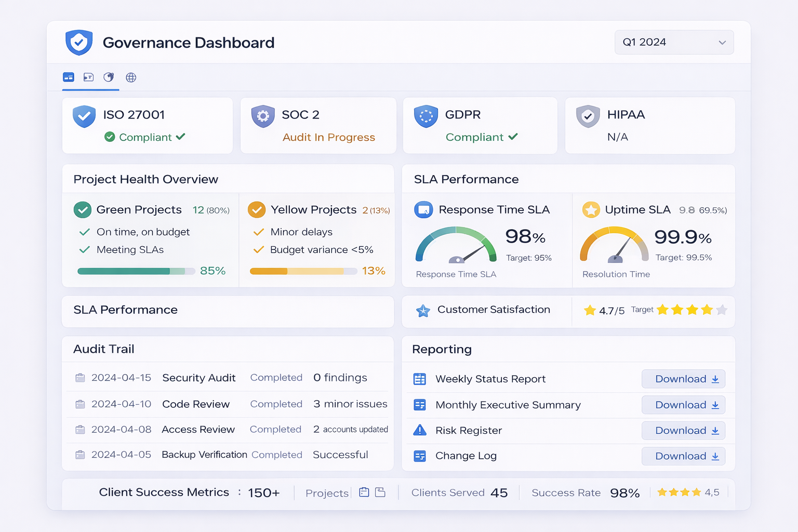
Task: Download the Weekly Status Report
Action: pyautogui.click(x=683, y=379)
